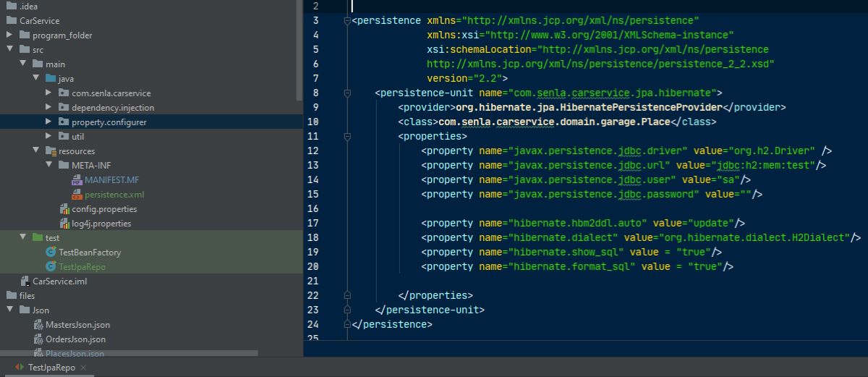This screenshot has height=377, width=868.
Task: Collapse the main folder arrow
Action: 22,64
